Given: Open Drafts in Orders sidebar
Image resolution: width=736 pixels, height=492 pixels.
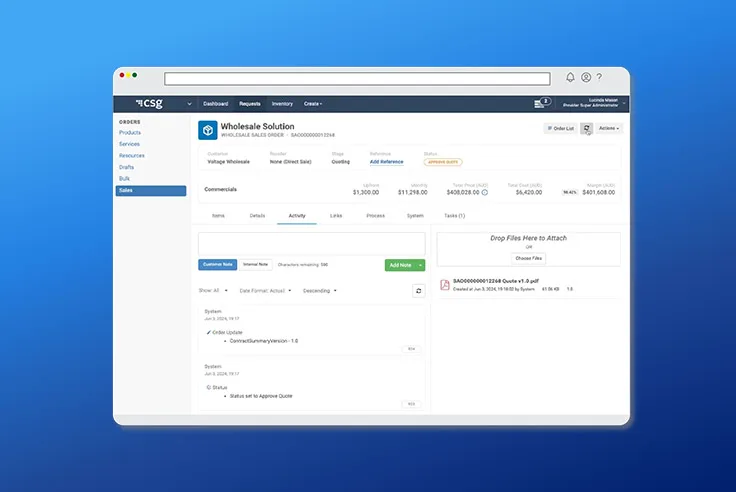Looking at the screenshot, I should [x=126, y=167].
